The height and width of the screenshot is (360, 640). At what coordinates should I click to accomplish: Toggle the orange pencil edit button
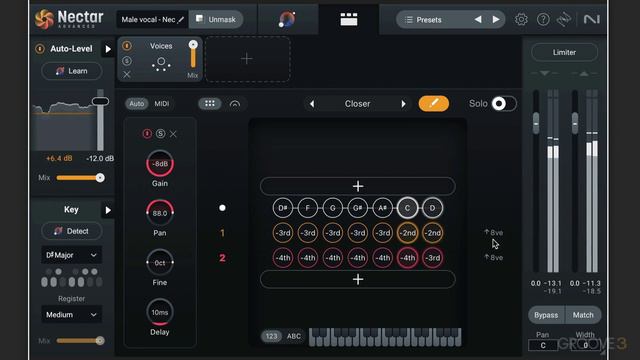pos(433,103)
